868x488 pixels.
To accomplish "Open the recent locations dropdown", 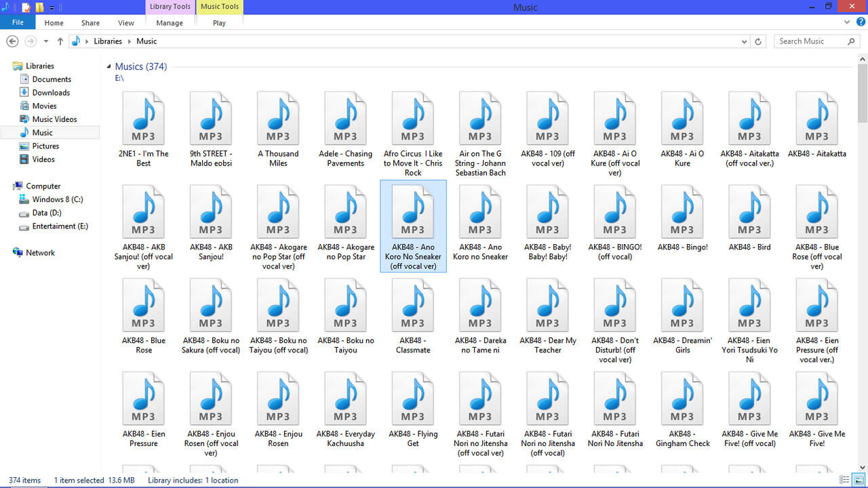I will [x=46, y=41].
